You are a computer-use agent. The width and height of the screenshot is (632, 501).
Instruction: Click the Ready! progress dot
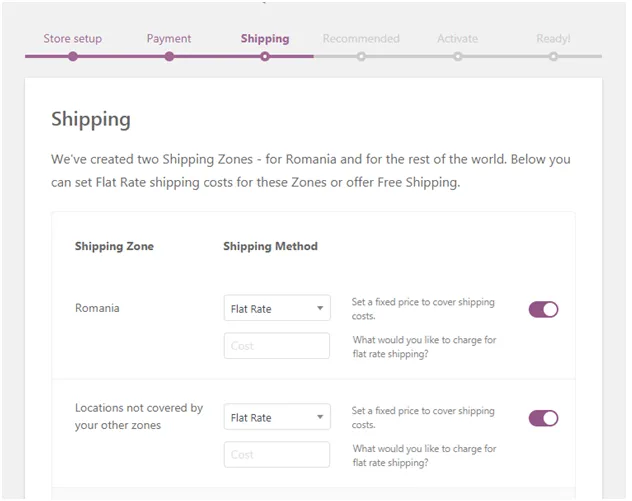tap(554, 56)
